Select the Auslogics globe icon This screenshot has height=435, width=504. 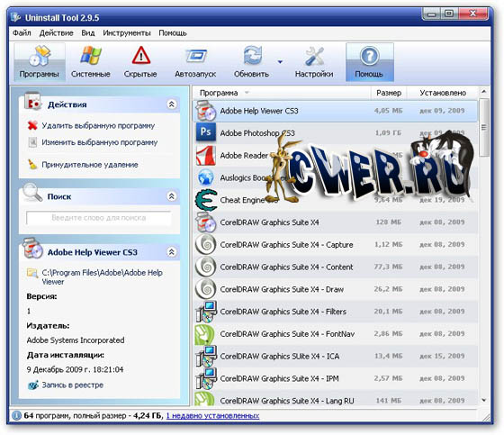pos(206,177)
